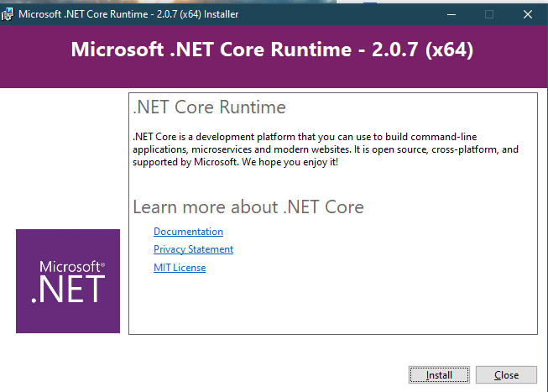Screen dimensions: 548x392
Task: Close the installer window with X
Action: [x=528, y=14]
